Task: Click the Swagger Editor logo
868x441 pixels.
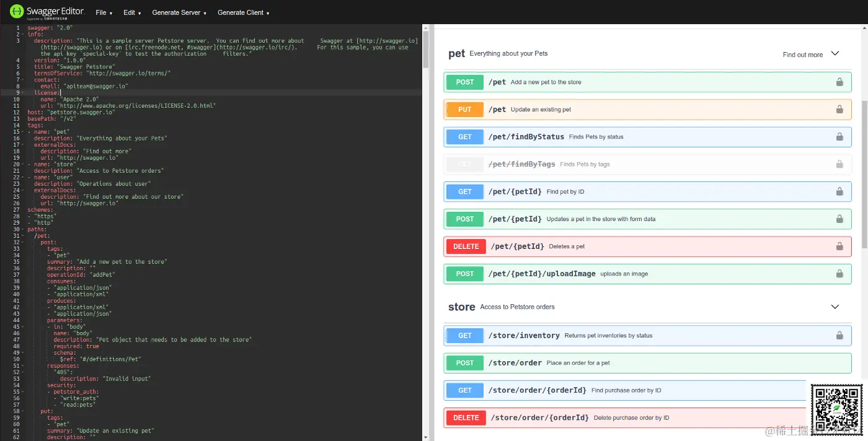Action: point(47,12)
